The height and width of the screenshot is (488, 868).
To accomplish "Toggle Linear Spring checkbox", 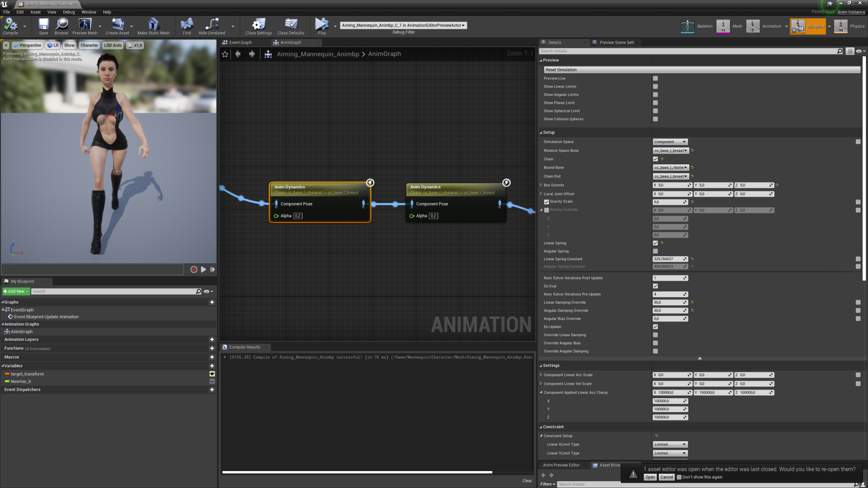I will [655, 243].
